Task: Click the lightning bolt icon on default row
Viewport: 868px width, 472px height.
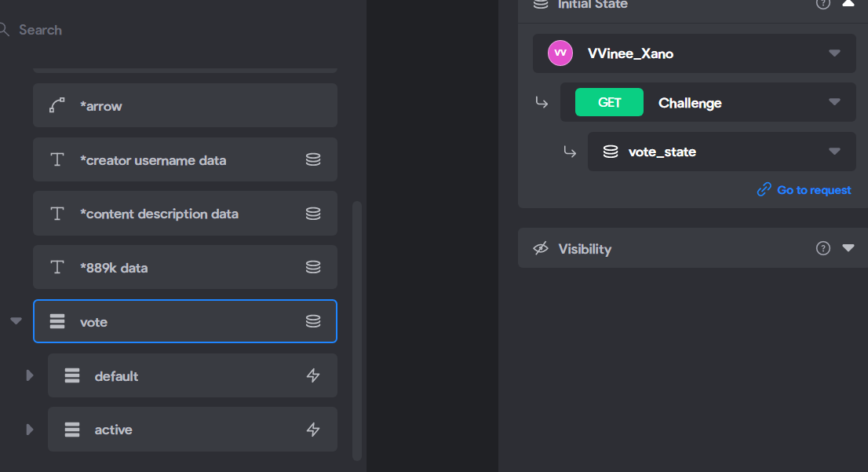Action: [313, 375]
